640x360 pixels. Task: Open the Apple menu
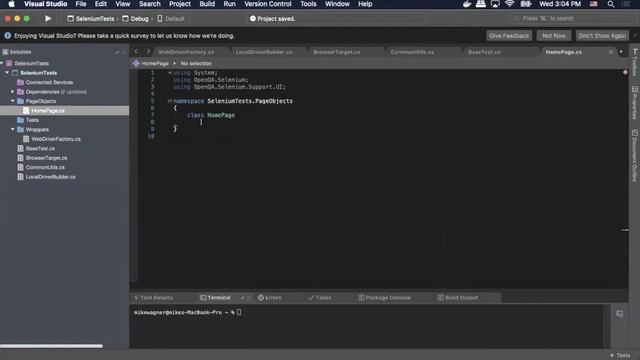[x=11, y=4]
